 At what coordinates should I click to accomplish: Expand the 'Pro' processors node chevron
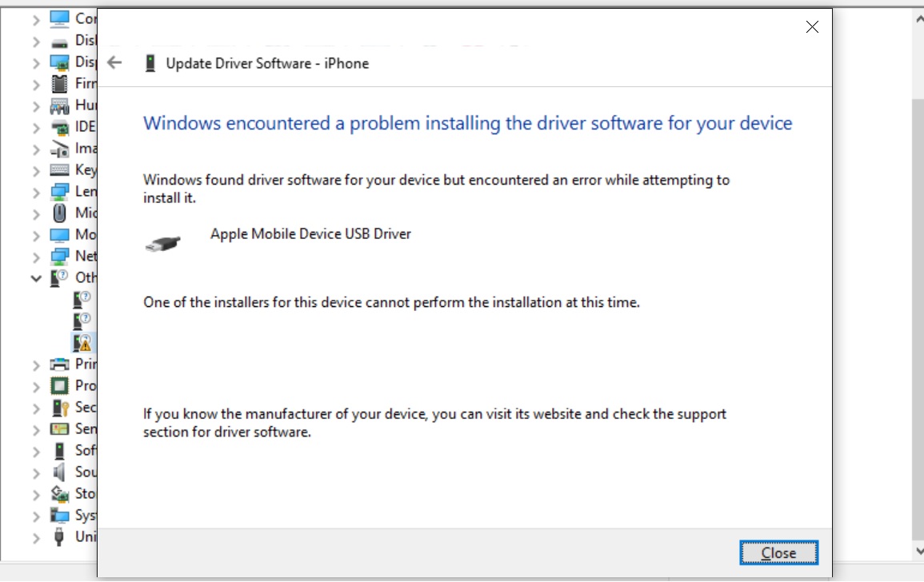coord(36,387)
